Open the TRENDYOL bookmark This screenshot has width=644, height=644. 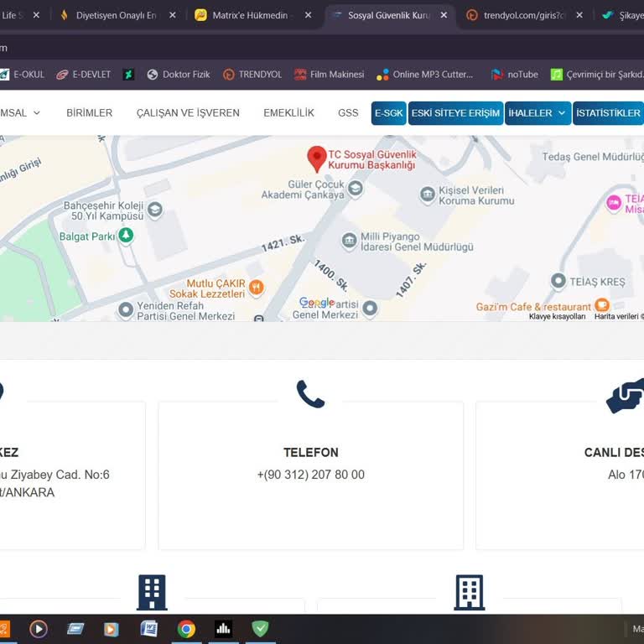tap(252, 75)
